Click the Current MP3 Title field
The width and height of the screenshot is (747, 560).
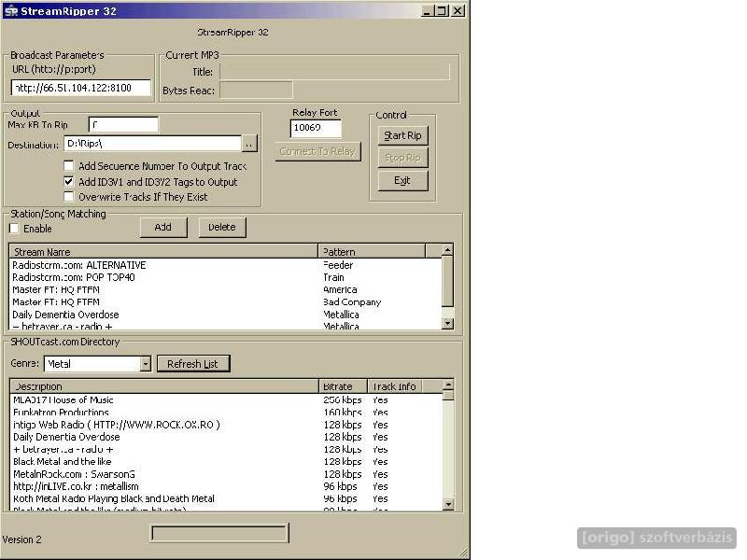(x=334, y=72)
